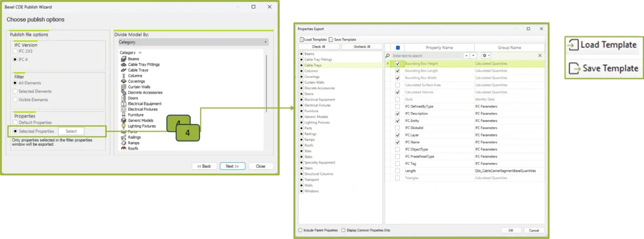Click the search next down arrow
This screenshot has height=239, width=644.
[x=473, y=55]
